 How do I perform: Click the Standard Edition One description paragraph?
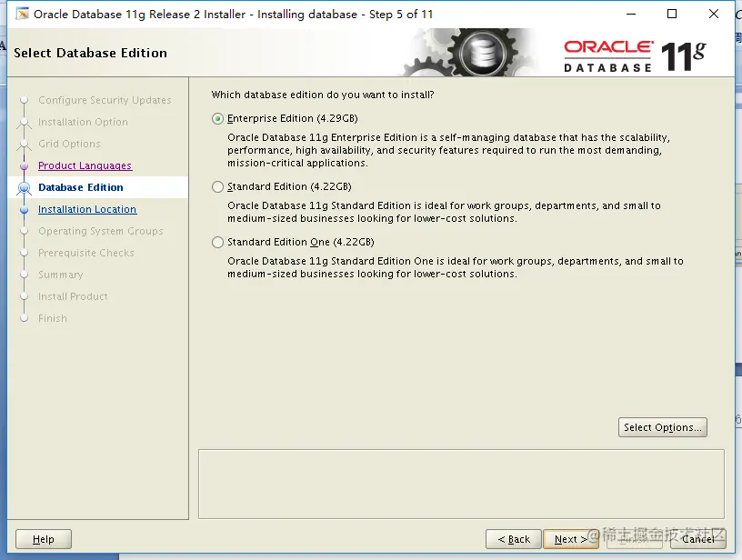pos(456,267)
